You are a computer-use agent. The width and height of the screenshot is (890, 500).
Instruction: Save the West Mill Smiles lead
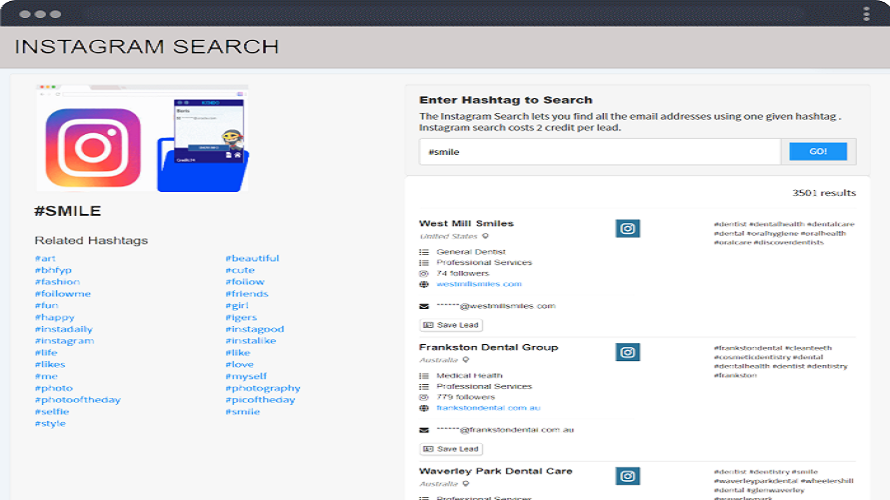pyautogui.click(x=451, y=325)
